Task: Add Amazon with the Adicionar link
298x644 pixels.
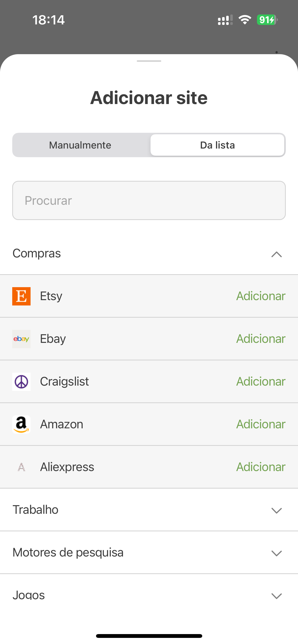Action: point(261,424)
